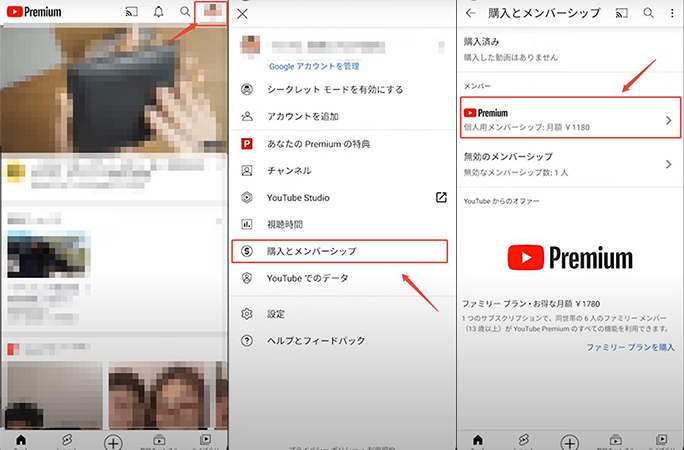The height and width of the screenshot is (450, 684).
Task: Tap Home tab on the membership screen bottom bar
Action: tap(478, 441)
